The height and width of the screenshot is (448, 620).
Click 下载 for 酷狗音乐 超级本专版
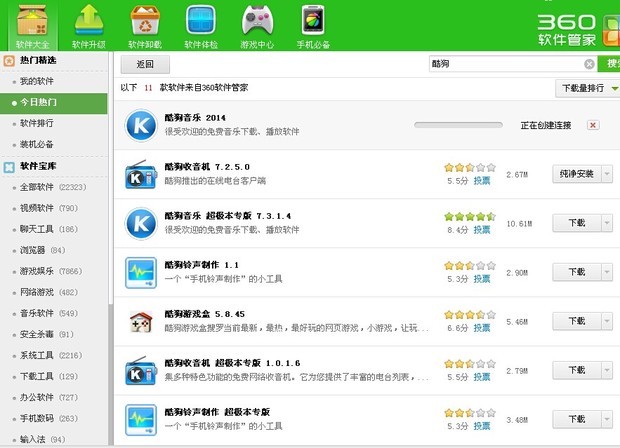[x=577, y=223]
